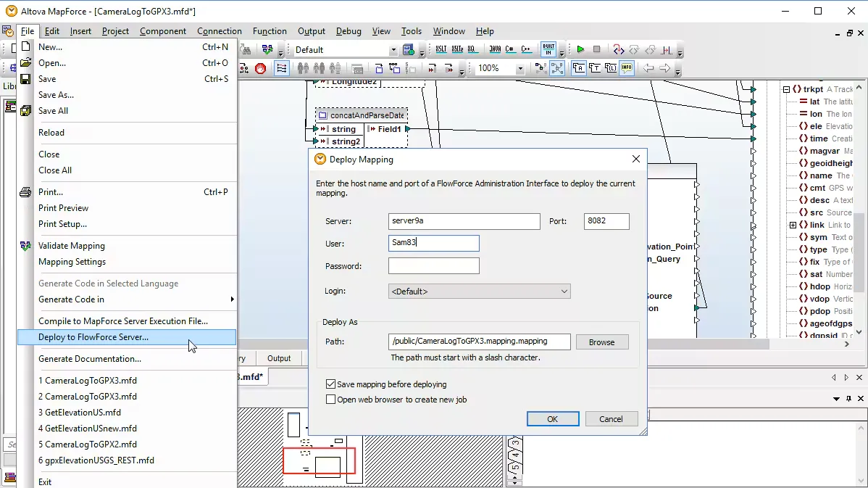The width and height of the screenshot is (868, 488).
Task: Click the navigate back arrow icon
Action: coord(648,68)
